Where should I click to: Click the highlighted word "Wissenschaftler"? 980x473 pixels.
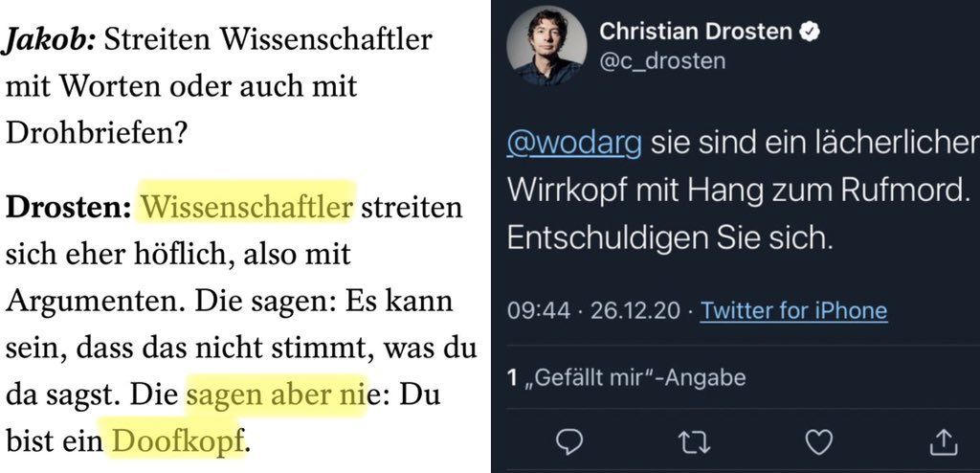(x=248, y=207)
